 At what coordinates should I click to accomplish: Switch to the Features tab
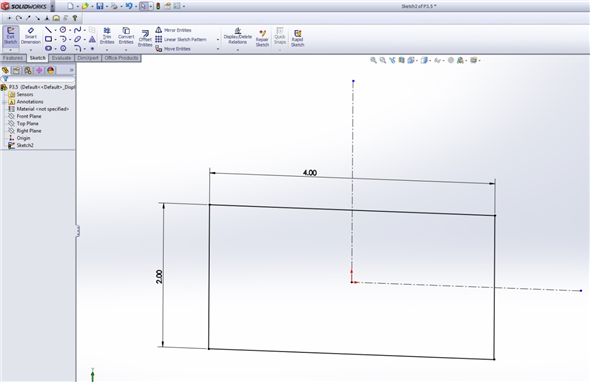coord(13,58)
